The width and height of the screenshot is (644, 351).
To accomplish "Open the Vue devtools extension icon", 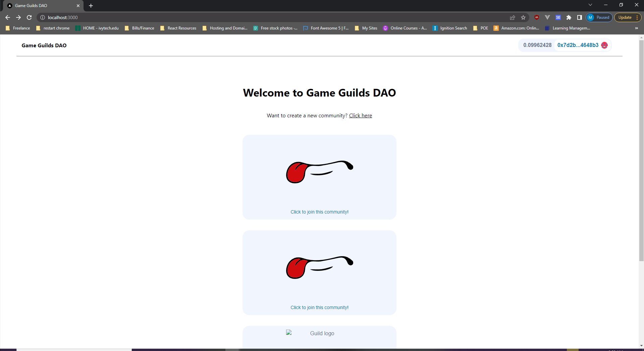I will [x=547, y=17].
